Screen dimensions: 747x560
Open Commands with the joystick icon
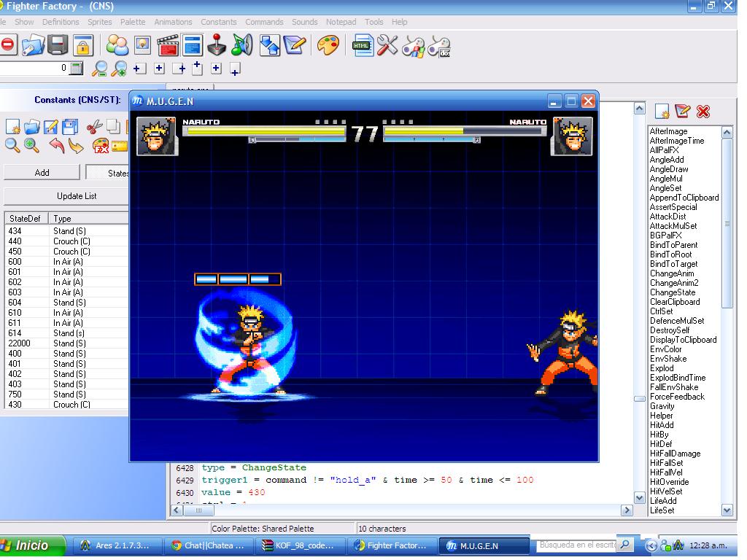click(217, 44)
